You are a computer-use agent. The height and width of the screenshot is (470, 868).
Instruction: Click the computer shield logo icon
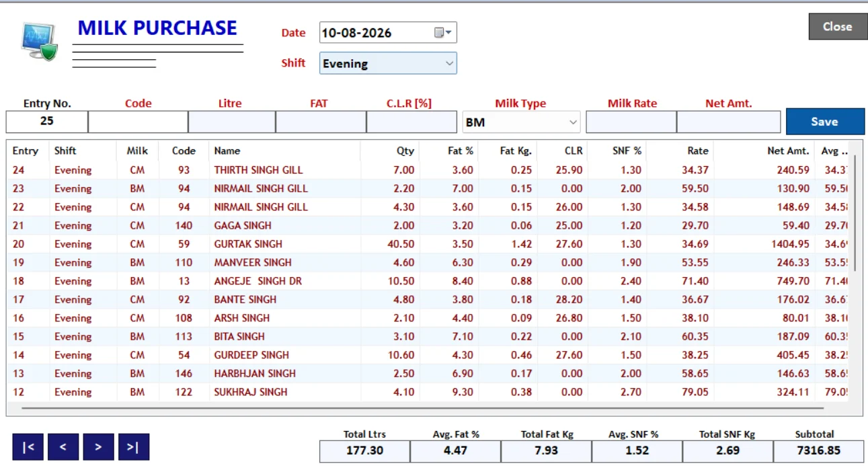39,42
